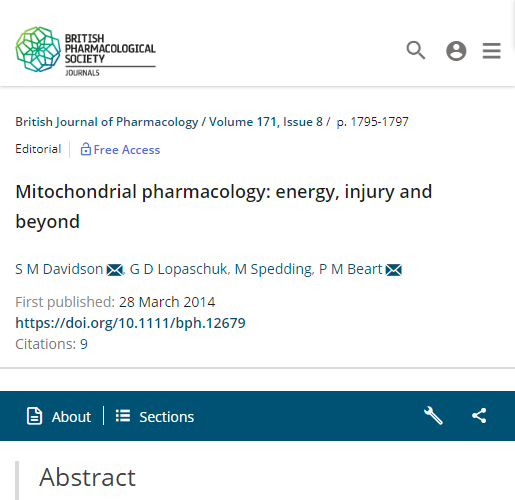Click the user account profile icon
Viewport: 515px width, 500px height.
[x=456, y=51]
